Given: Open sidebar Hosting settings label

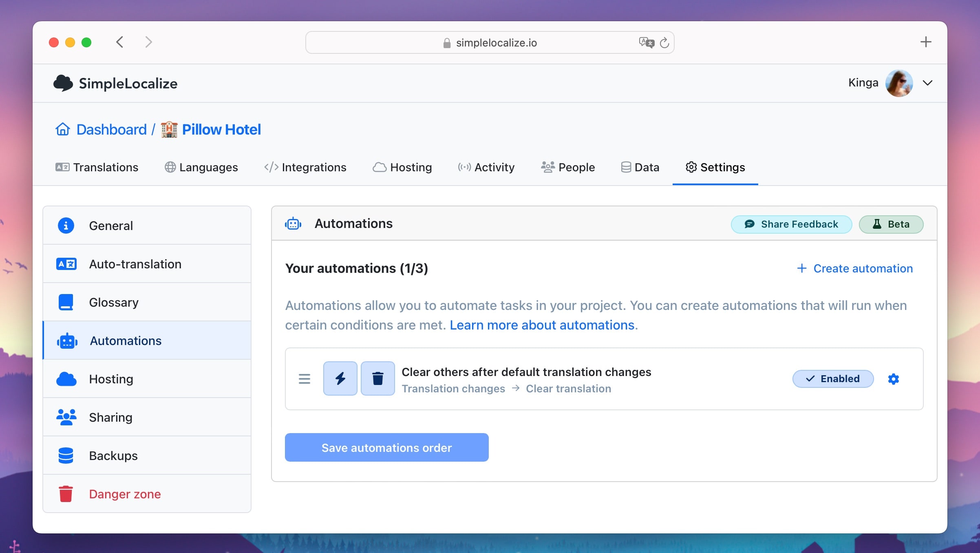Looking at the screenshot, I should pos(111,379).
